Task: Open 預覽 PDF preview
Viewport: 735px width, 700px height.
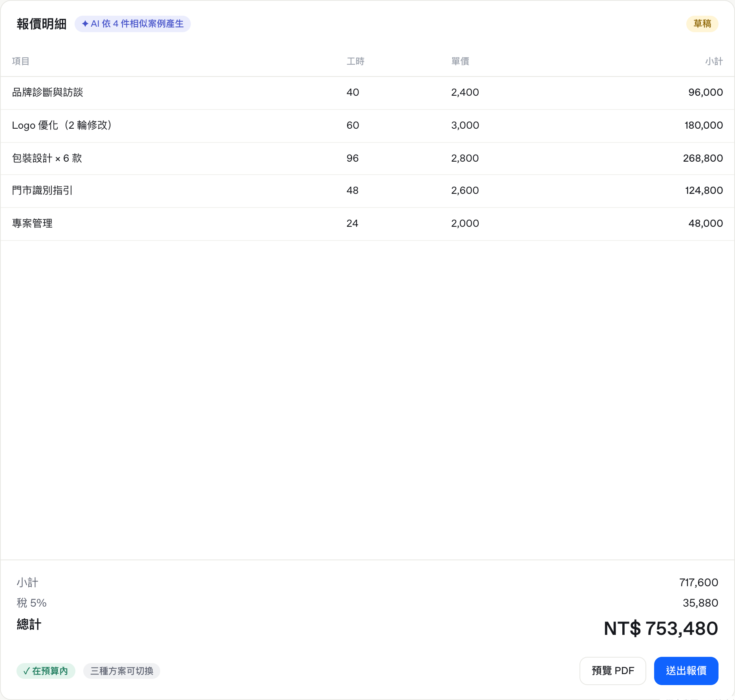Action: tap(612, 671)
